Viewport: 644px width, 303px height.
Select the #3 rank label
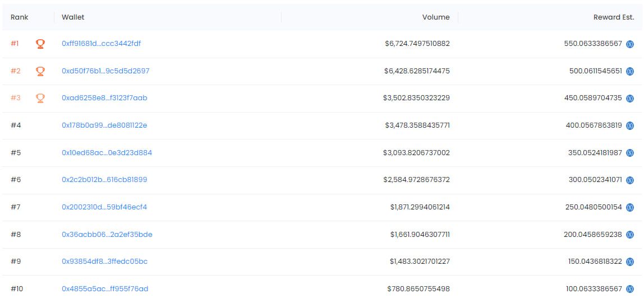coord(15,98)
